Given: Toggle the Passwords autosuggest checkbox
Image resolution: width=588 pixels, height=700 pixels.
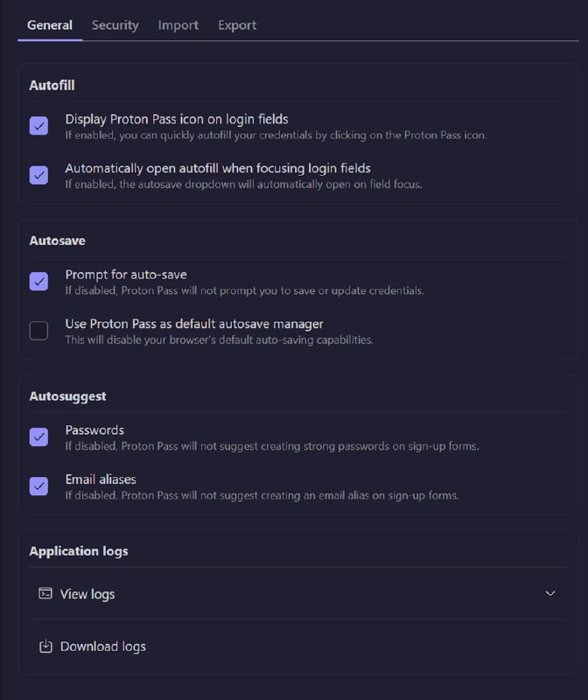Looking at the screenshot, I should (38, 437).
